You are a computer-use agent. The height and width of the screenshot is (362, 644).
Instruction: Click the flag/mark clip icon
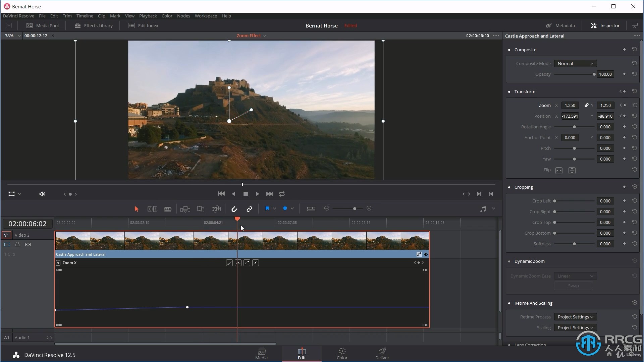point(267,208)
